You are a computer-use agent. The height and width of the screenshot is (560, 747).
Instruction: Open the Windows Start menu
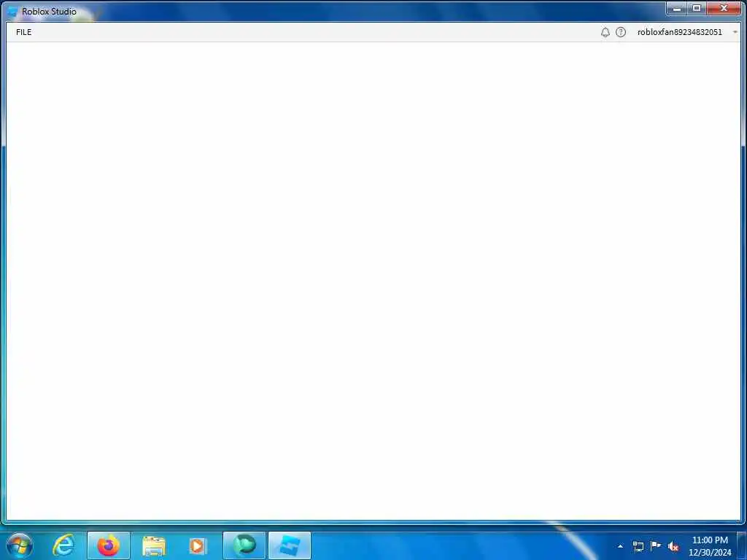click(20, 545)
